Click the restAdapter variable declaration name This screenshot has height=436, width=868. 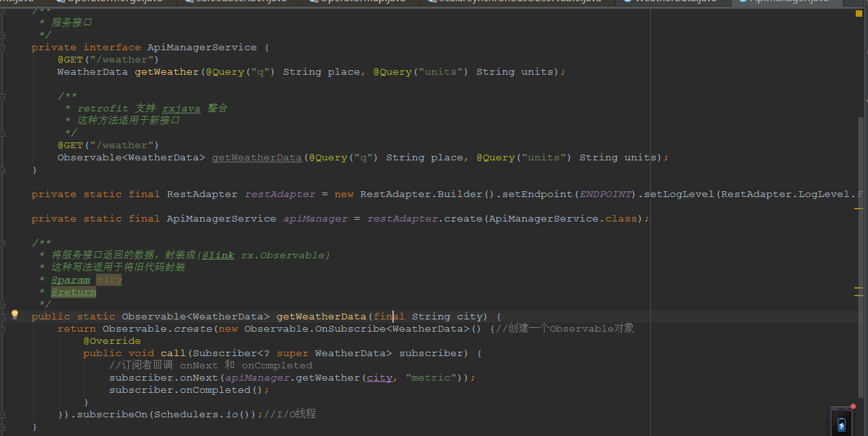[280, 194]
